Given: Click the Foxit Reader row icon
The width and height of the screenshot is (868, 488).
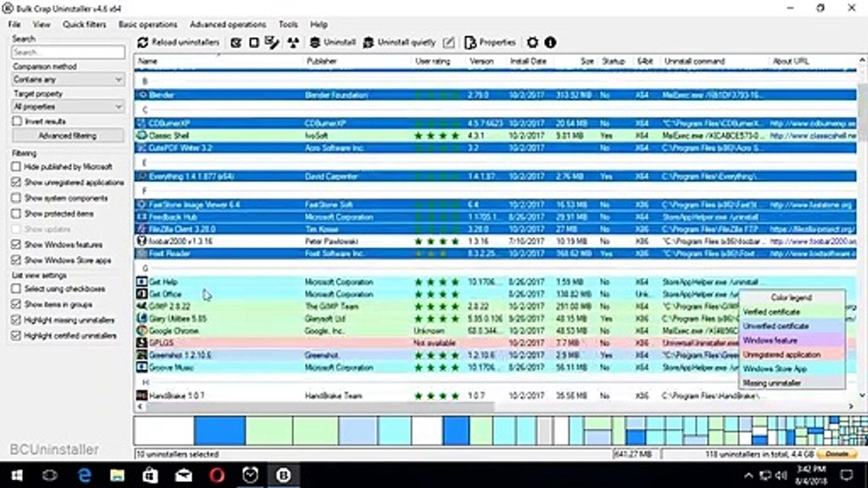Looking at the screenshot, I should [142, 253].
